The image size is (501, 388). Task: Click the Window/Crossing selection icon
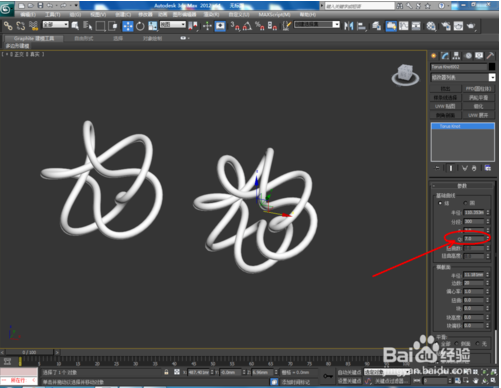pos(113,26)
